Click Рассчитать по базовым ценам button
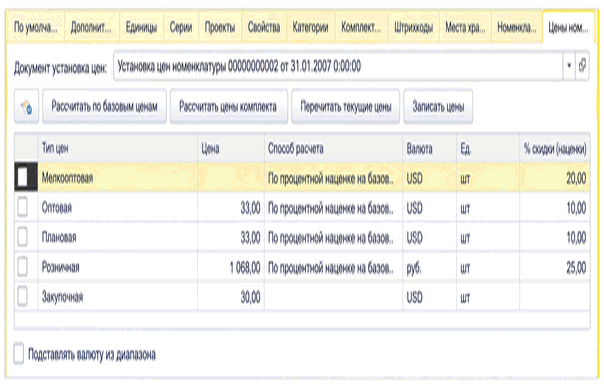The width and height of the screenshot is (604, 388). (x=104, y=106)
